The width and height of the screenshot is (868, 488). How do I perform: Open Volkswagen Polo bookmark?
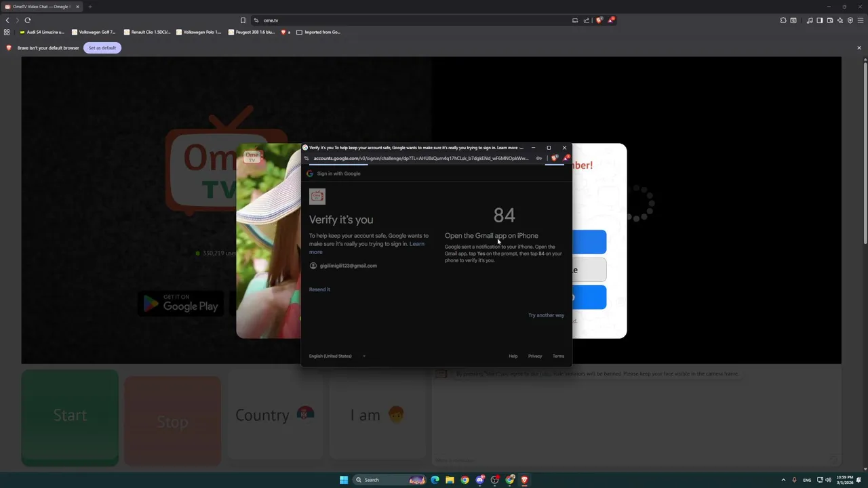click(x=199, y=32)
